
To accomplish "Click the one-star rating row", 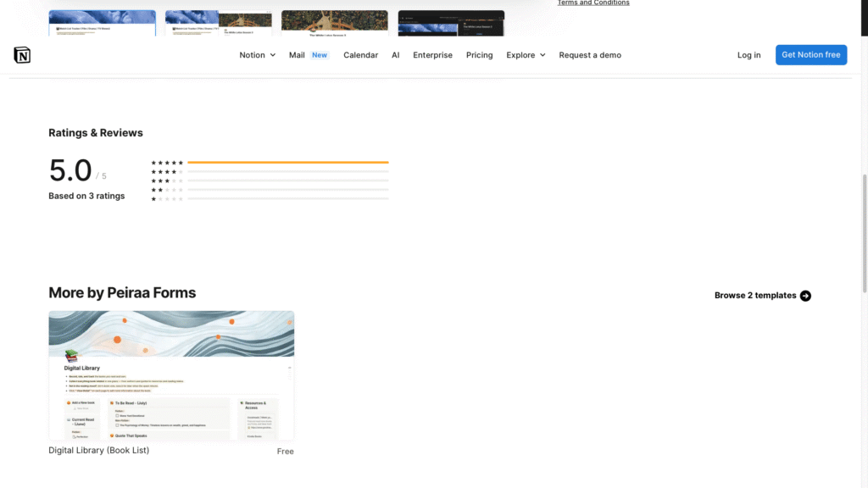I will [270, 198].
